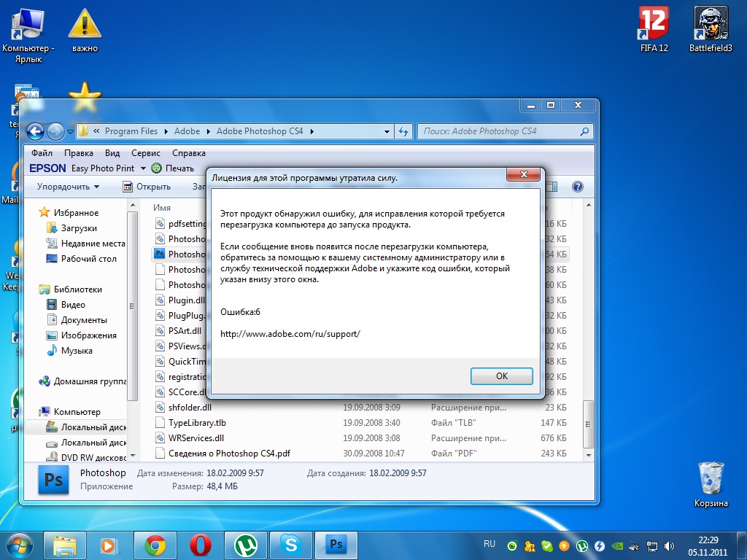Open Skype from the taskbar
The height and width of the screenshot is (560, 747).
(x=290, y=545)
